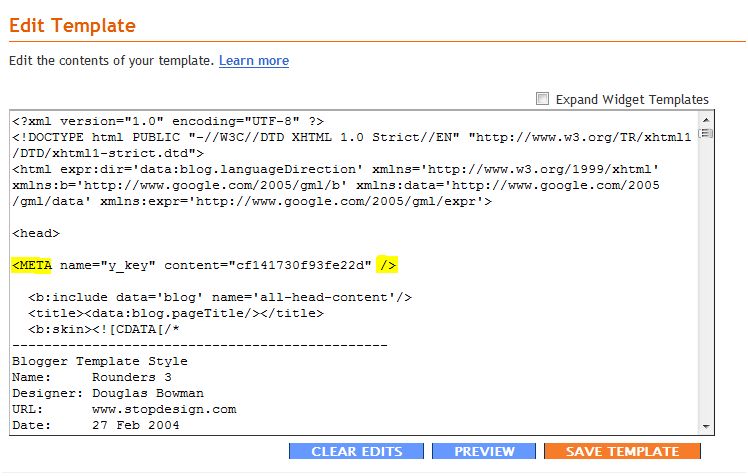
Task: Click the /DTD/xhtml1-strict.dtd"> line
Action: (x=108, y=153)
